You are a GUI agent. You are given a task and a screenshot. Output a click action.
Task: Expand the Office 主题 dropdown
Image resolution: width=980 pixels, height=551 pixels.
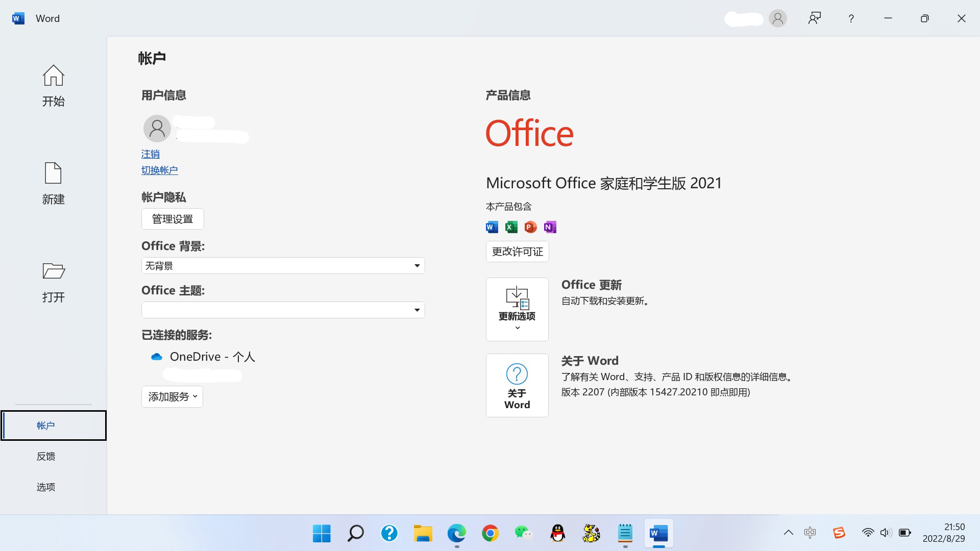[283, 310]
